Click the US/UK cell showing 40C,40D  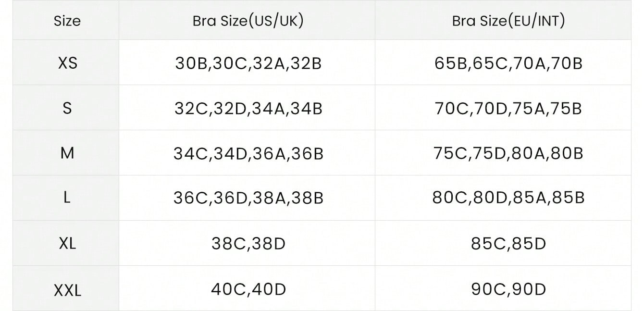click(248, 289)
